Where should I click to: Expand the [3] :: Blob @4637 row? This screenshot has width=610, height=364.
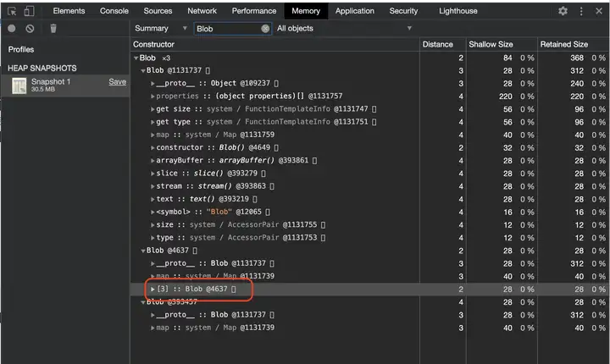pyautogui.click(x=152, y=289)
